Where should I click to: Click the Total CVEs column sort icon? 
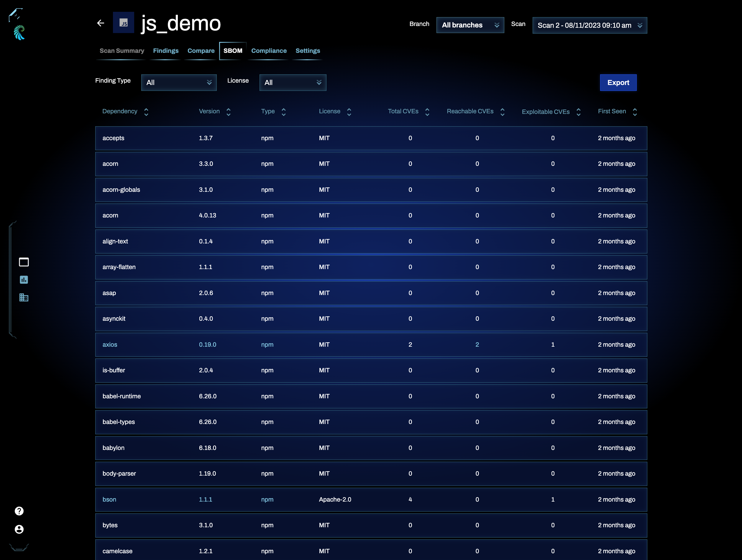click(x=427, y=112)
